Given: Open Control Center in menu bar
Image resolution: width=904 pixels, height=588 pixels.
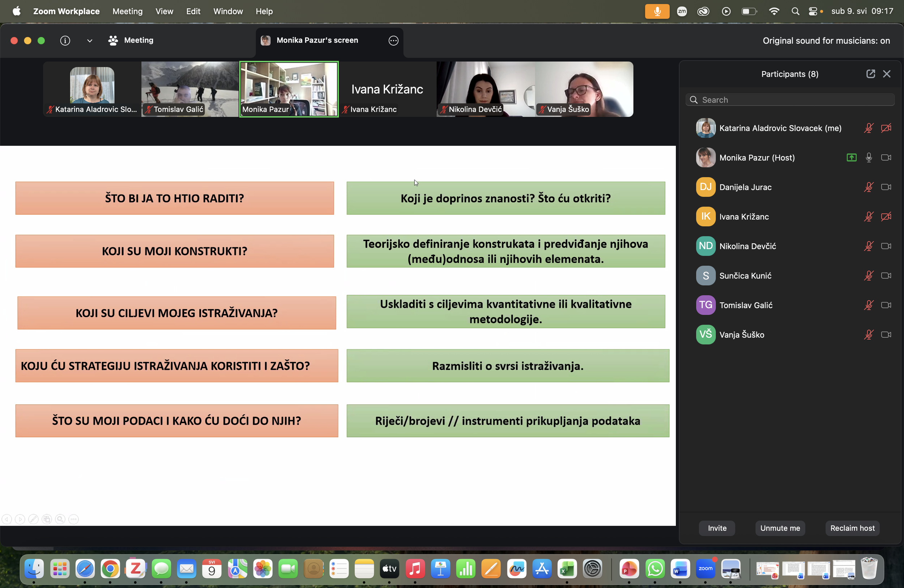Looking at the screenshot, I should coord(813,12).
